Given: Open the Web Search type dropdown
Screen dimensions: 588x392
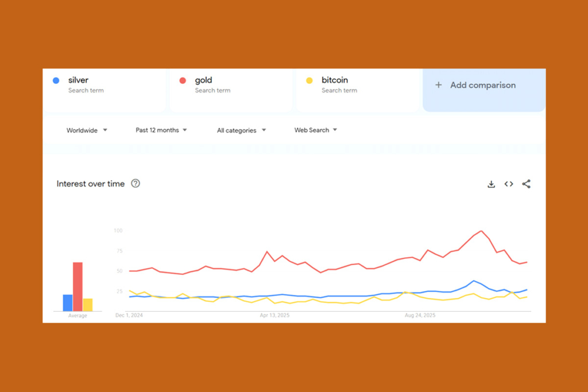Looking at the screenshot, I should point(315,130).
